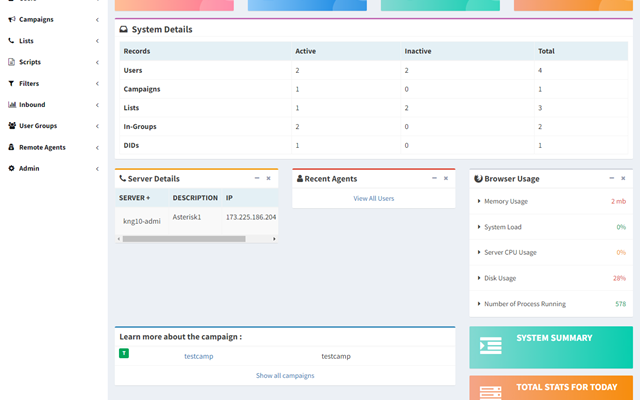The width and height of the screenshot is (640, 400).
Task: Expand the Remote Agents menu chevron
Action: [97, 147]
